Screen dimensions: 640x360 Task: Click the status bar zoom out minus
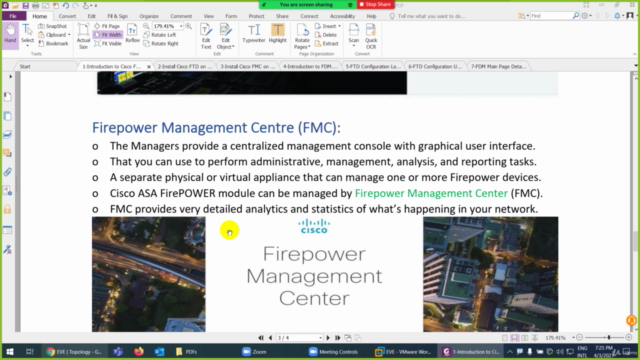point(579,338)
